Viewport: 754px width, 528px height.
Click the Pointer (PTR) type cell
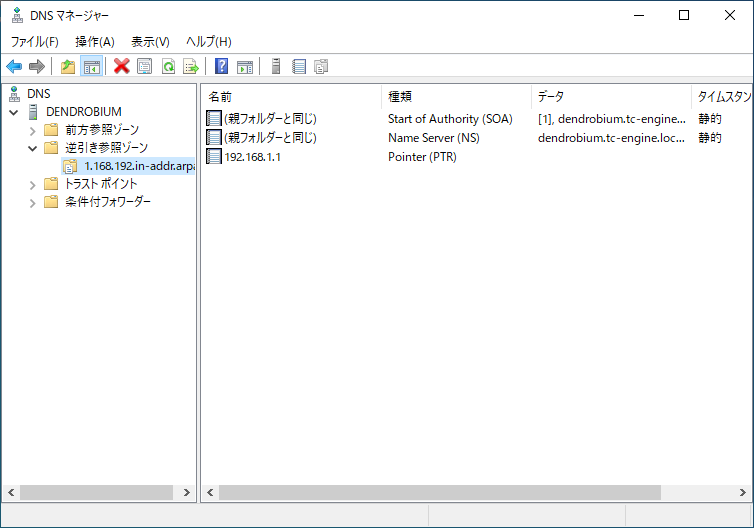422,157
